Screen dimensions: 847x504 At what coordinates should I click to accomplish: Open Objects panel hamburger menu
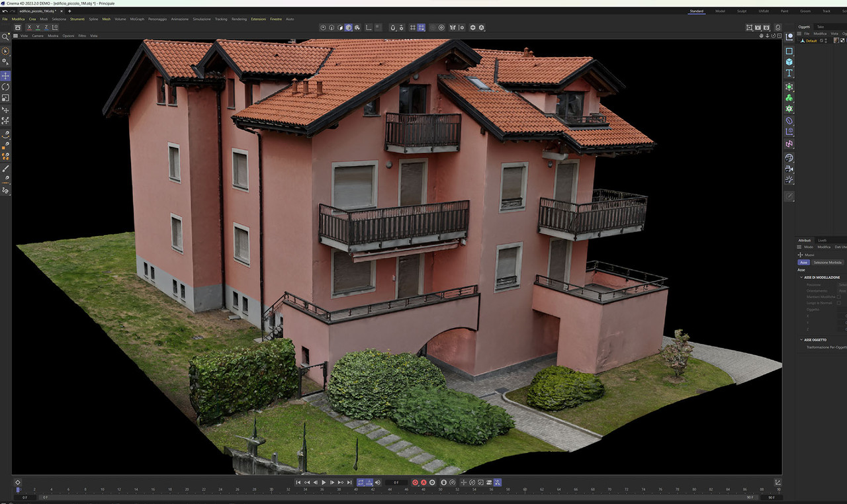799,33
